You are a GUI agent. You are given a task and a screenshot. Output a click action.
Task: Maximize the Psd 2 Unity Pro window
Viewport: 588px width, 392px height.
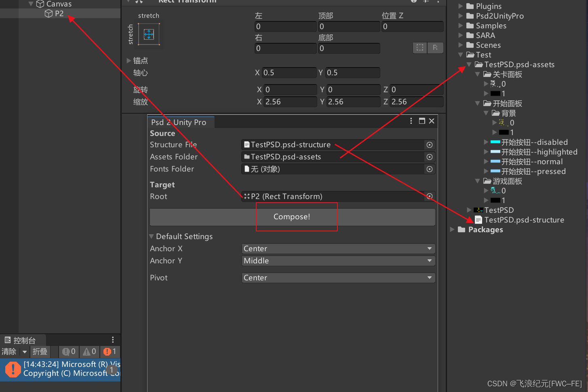[x=422, y=121]
